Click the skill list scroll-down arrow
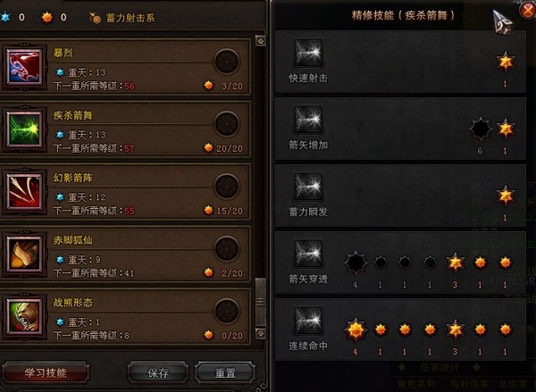Image resolution: width=536 pixels, height=392 pixels. [261, 334]
